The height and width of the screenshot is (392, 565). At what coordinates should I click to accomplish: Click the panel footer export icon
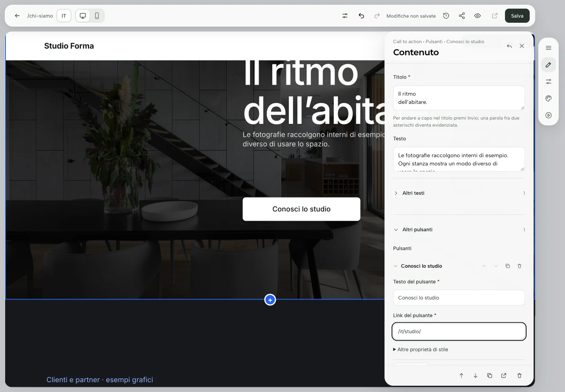pos(504,376)
